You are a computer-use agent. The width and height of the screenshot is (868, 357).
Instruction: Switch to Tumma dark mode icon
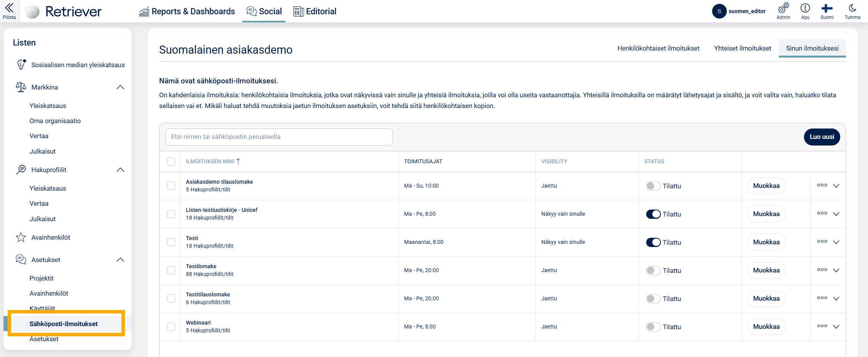(852, 8)
